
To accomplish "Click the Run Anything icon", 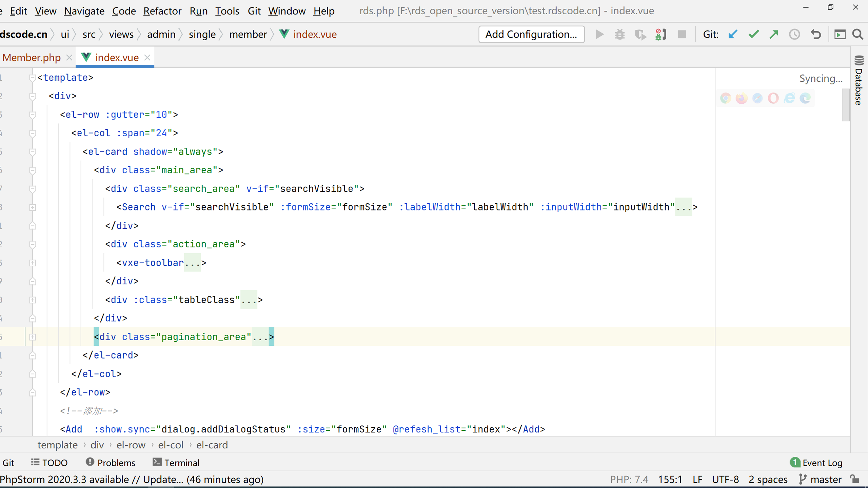I will click(840, 34).
